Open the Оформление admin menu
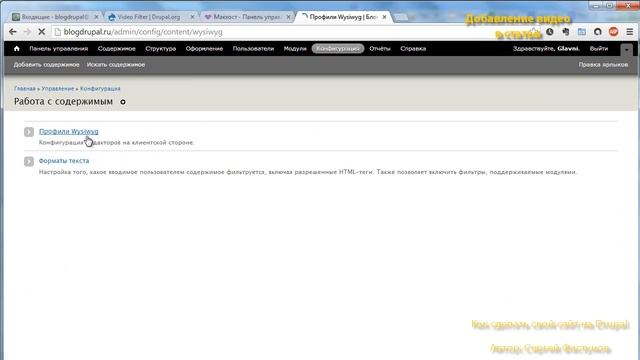 click(204, 49)
